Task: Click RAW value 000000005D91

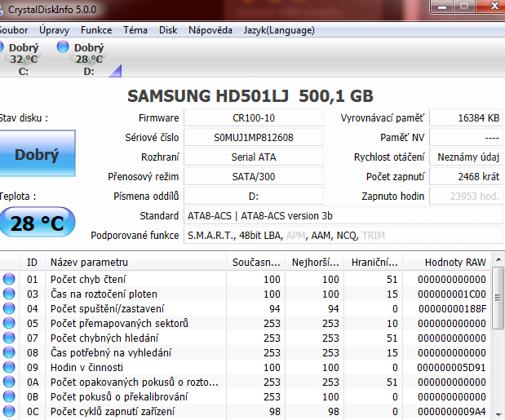Action: 451,367
